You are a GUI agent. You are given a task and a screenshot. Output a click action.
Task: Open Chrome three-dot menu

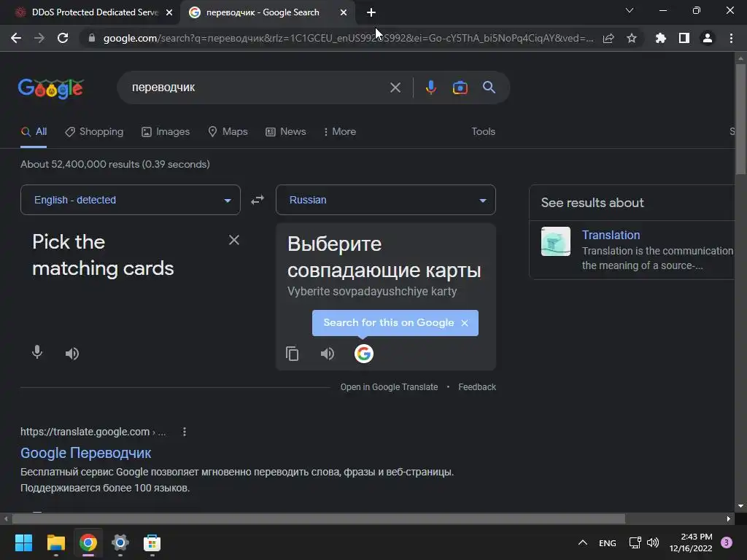pyautogui.click(x=731, y=38)
